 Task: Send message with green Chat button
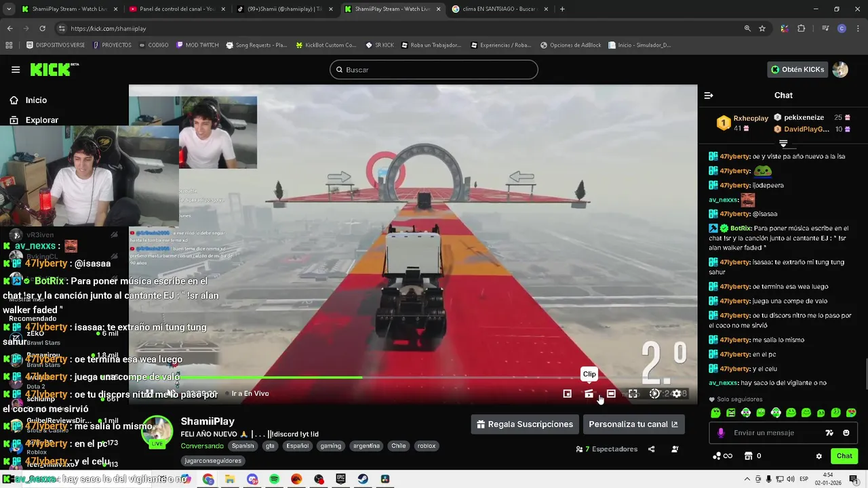tap(844, 456)
